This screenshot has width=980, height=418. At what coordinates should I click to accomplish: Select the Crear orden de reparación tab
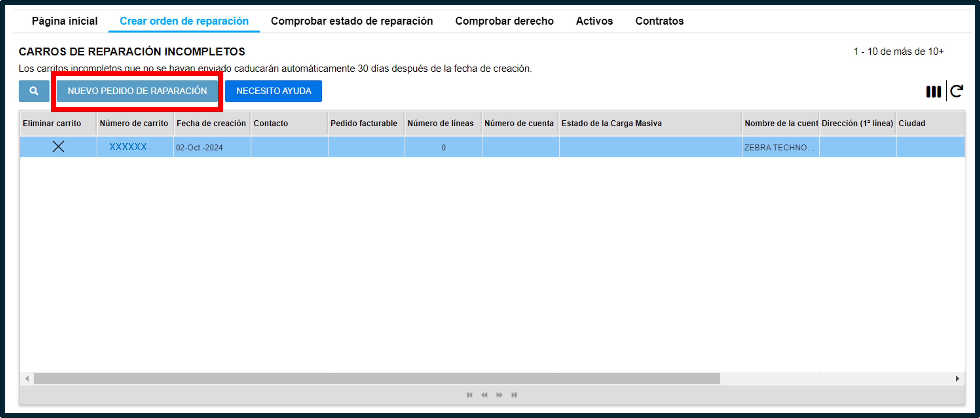click(184, 21)
